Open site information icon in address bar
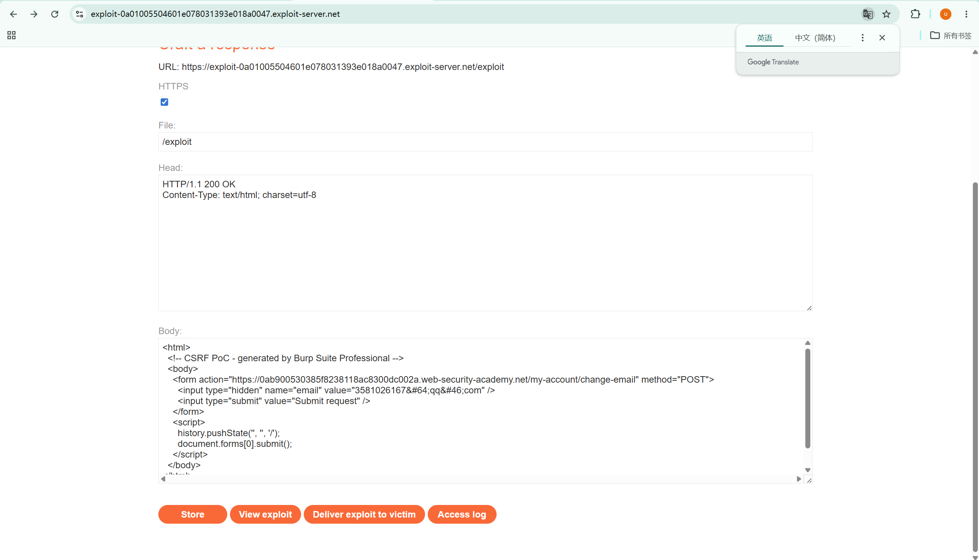The width and height of the screenshot is (979, 560). tap(80, 14)
